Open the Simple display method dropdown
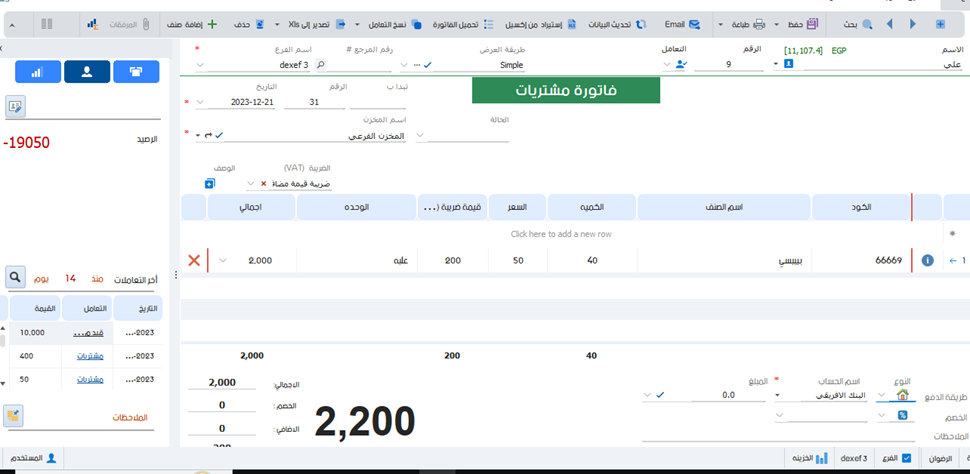Image resolution: width=970 pixels, height=474 pixels. click(x=405, y=64)
